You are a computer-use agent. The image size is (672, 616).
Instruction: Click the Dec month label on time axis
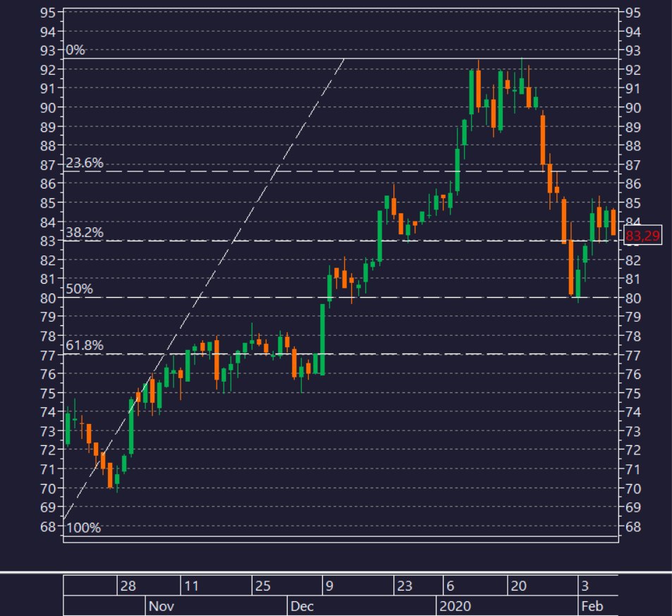(302, 606)
